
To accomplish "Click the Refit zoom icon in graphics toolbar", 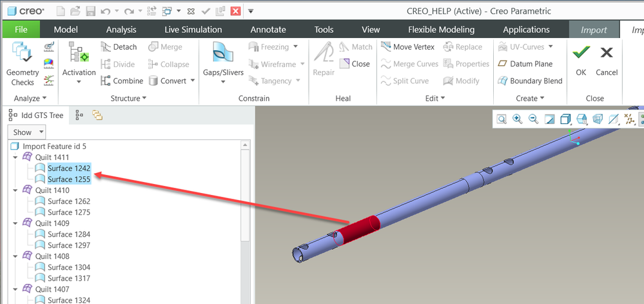I will [502, 119].
